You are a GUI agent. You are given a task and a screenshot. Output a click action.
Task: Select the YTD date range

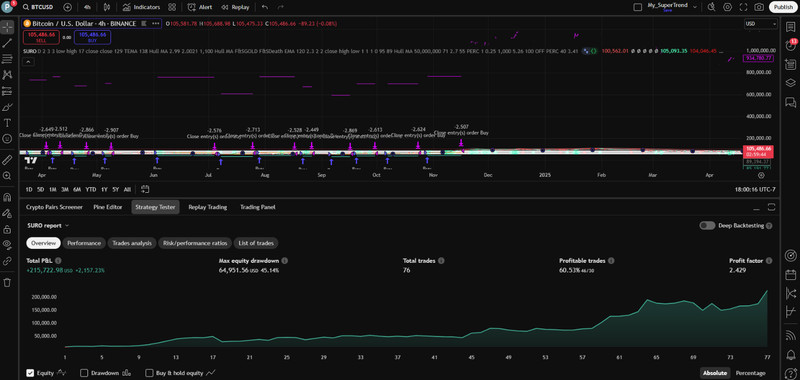tap(91, 189)
